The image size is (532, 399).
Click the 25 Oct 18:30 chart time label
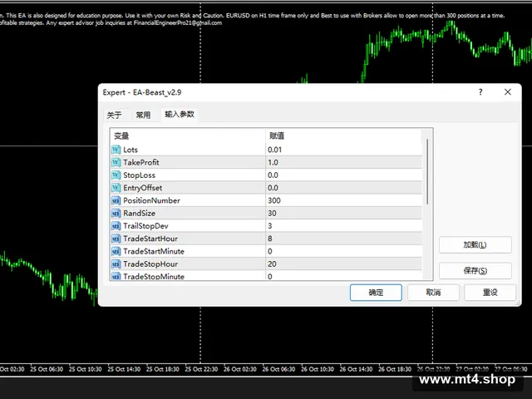pos(163,369)
